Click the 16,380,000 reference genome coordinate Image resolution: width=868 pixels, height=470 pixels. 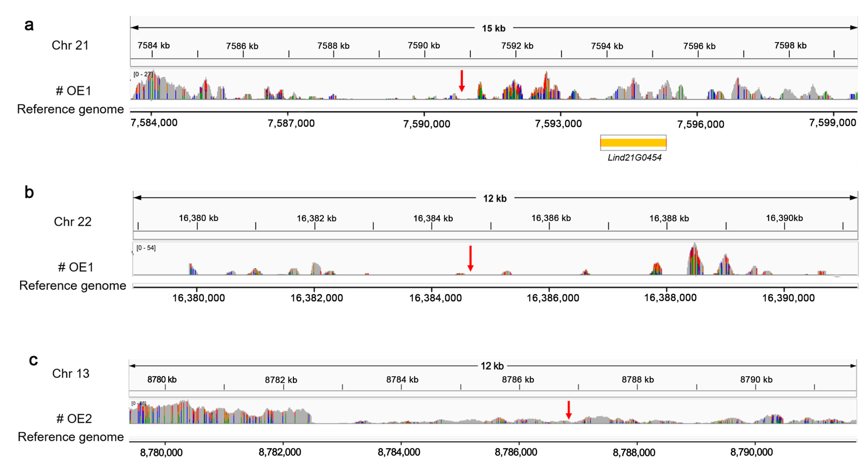click(198, 298)
